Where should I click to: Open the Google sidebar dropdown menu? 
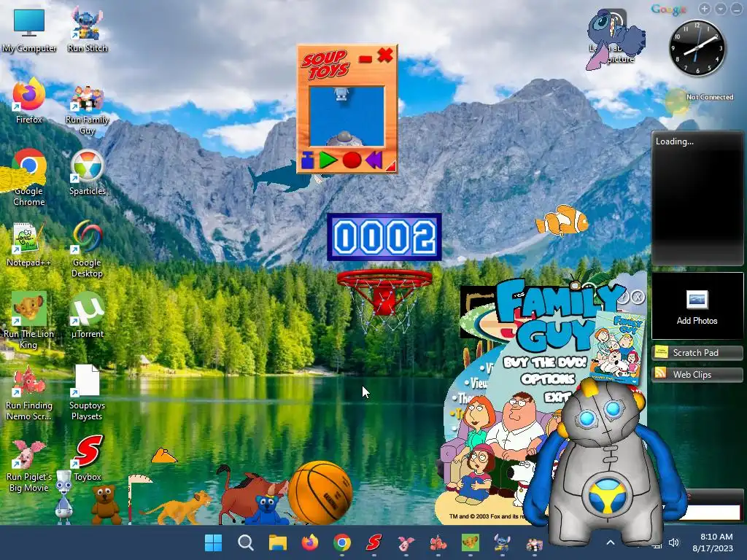click(x=721, y=9)
